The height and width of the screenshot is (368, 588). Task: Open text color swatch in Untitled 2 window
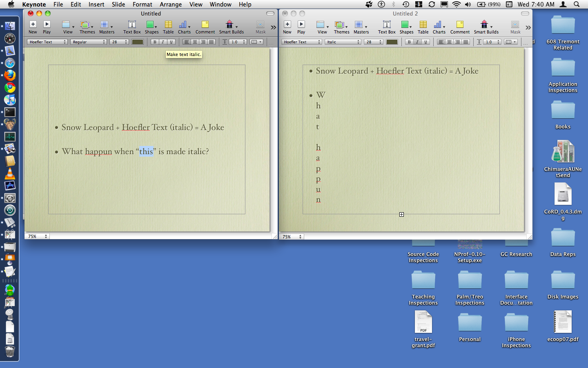click(x=392, y=42)
